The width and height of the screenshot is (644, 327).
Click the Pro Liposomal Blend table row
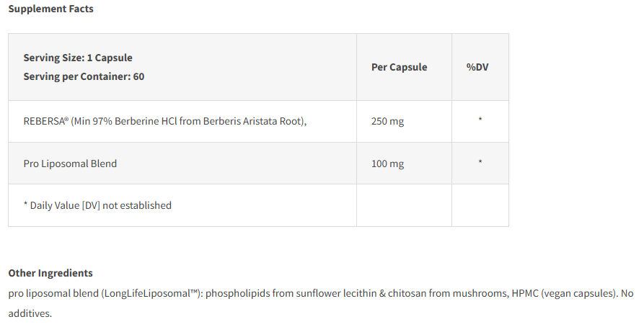[70, 163]
